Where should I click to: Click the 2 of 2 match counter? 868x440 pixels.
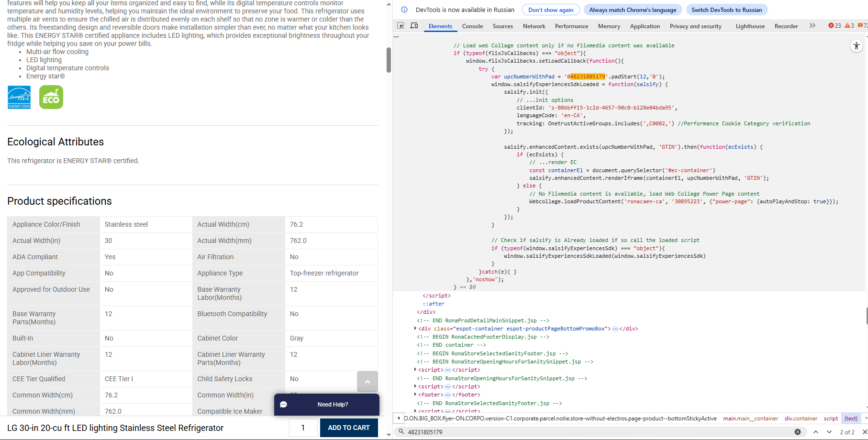[x=847, y=432]
